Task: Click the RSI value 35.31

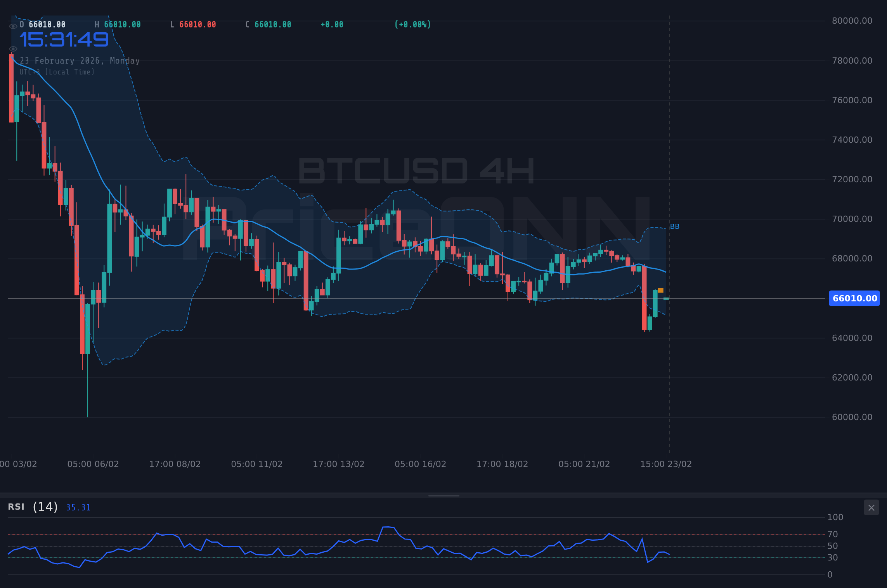Action: (x=78, y=507)
